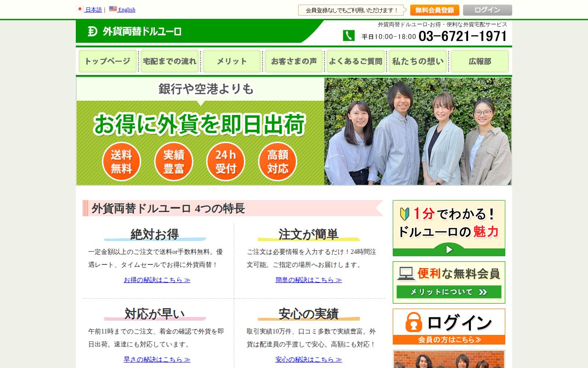Click the 送料無料 circular badge
This screenshot has width=588, height=368.
[x=121, y=161]
